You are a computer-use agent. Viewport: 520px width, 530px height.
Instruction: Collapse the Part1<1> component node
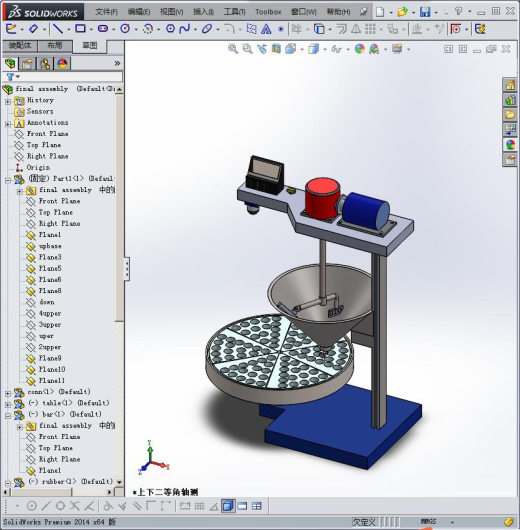point(8,180)
